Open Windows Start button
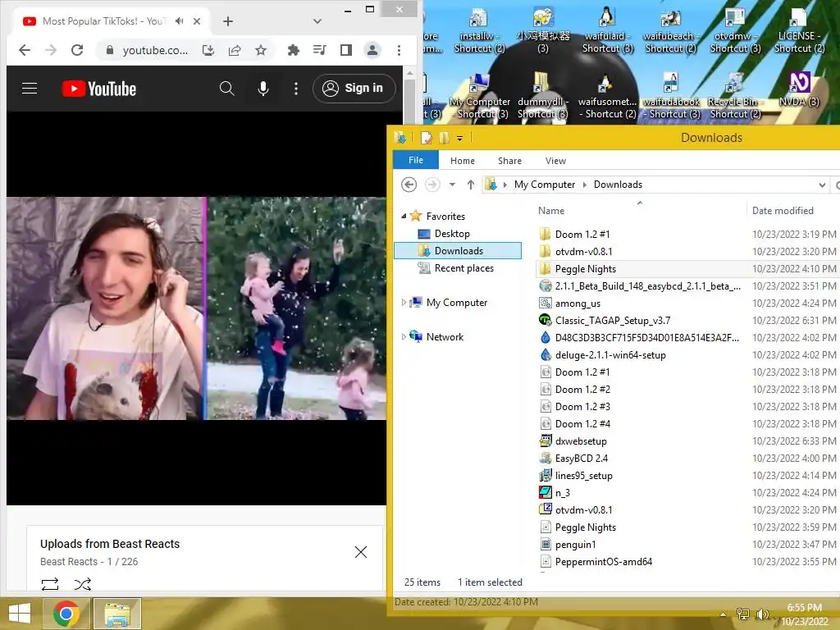Image resolution: width=840 pixels, height=630 pixels. point(20,614)
